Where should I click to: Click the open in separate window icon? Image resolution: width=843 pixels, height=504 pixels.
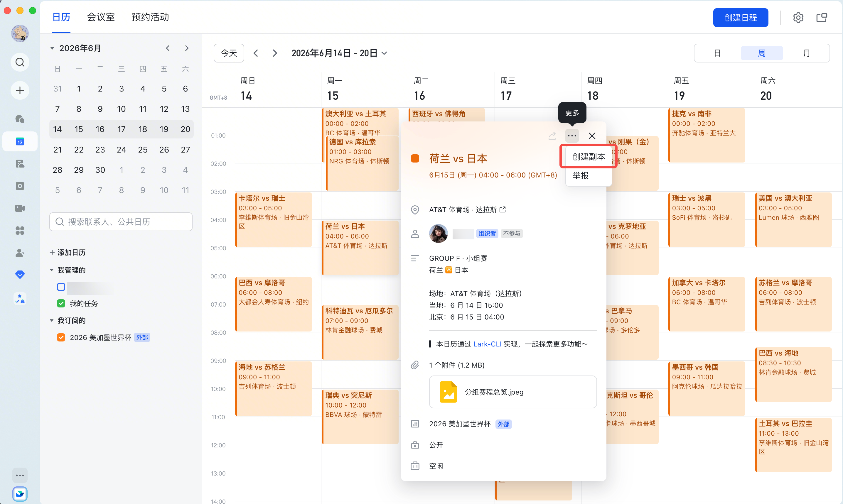click(x=822, y=18)
